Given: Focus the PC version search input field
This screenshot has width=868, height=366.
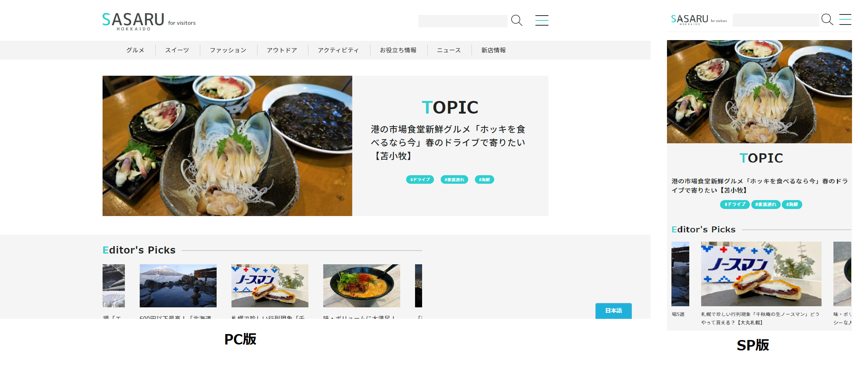Looking at the screenshot, I should 463,21.
